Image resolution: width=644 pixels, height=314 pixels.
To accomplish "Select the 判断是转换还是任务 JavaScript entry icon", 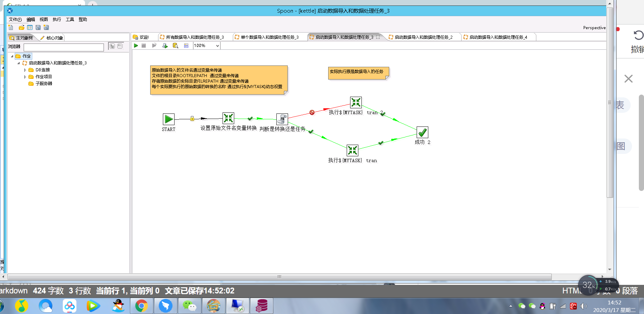I will click(x=282, y=119).
